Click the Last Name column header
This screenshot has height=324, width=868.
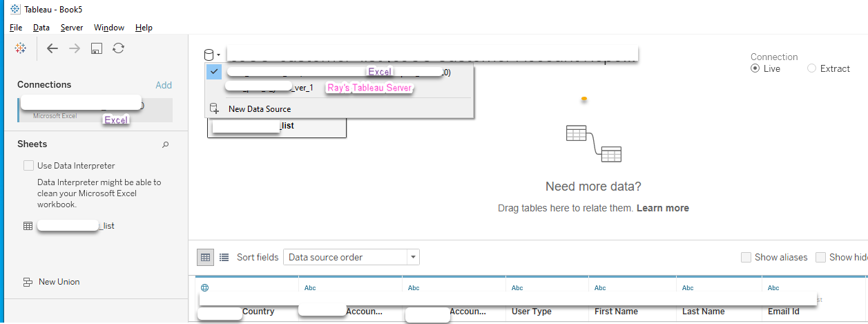click(x=704, y=312)
